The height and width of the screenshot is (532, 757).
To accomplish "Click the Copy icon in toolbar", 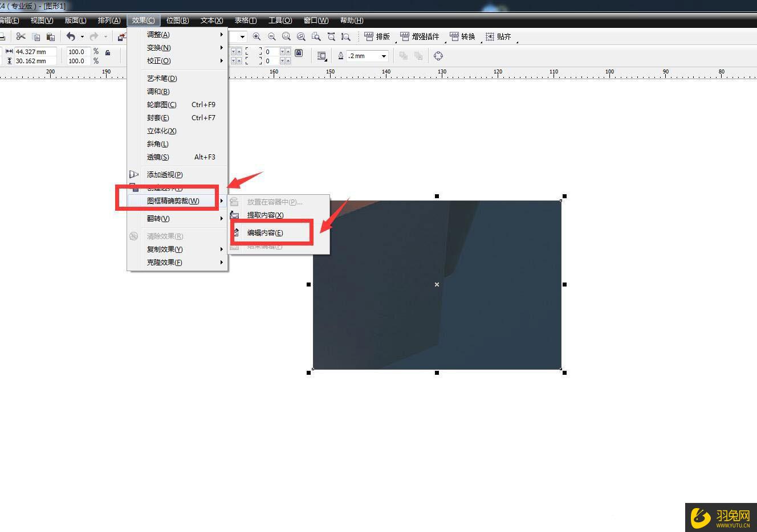I will pos(36,36).
